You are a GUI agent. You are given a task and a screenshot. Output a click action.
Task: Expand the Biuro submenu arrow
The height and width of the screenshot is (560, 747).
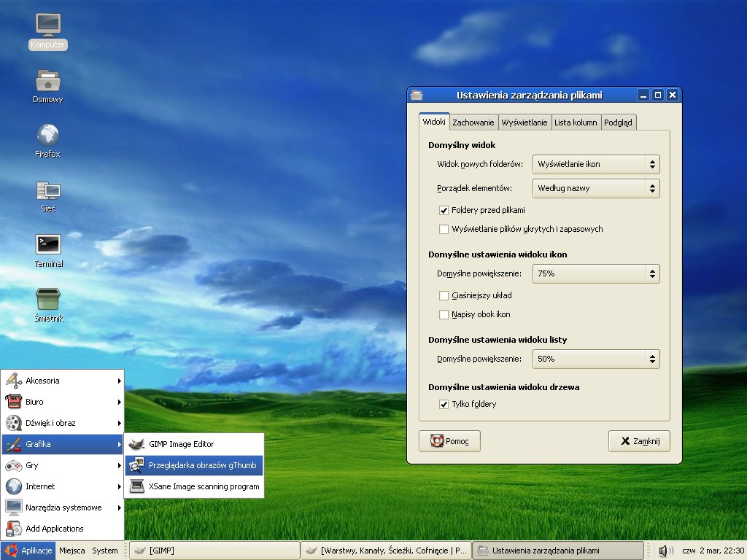pyautogui.click(x=119, y=402)
